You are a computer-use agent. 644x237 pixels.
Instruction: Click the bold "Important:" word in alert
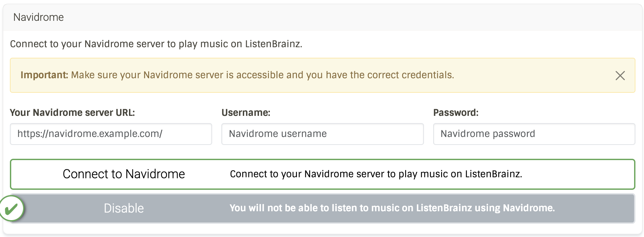(x=44, y=75)
